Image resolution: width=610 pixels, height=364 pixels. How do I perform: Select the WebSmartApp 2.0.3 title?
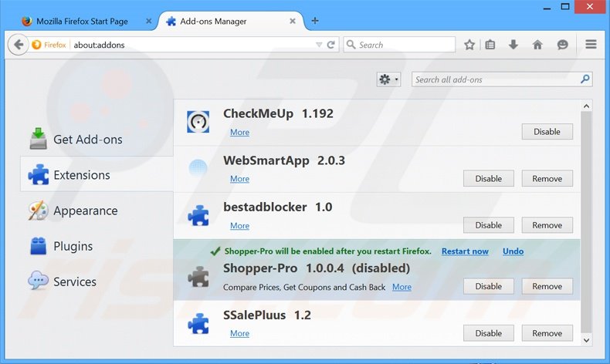coord(284,160)
